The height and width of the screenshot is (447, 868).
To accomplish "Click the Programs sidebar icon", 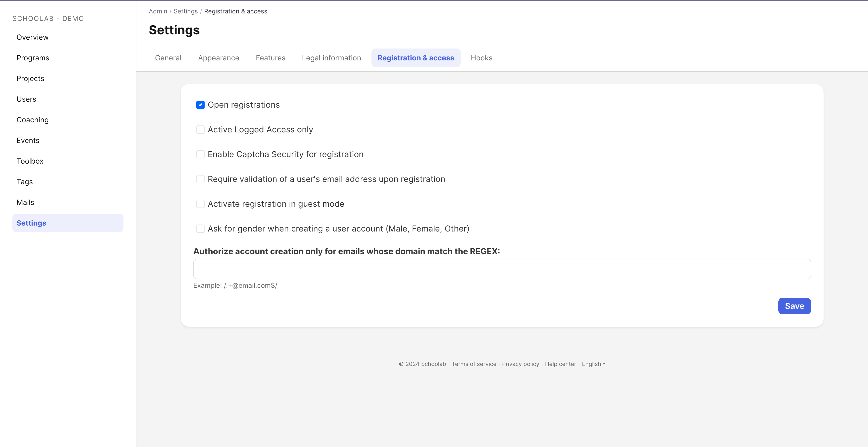I will click(x=33, y=58).
